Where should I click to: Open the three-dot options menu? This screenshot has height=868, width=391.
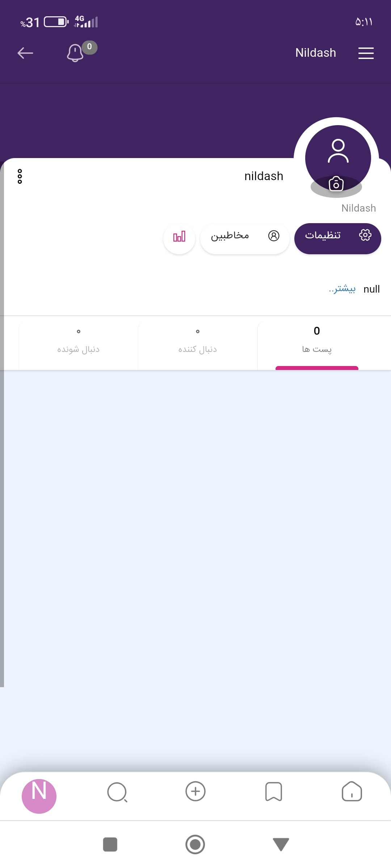(x=20, y=176)
